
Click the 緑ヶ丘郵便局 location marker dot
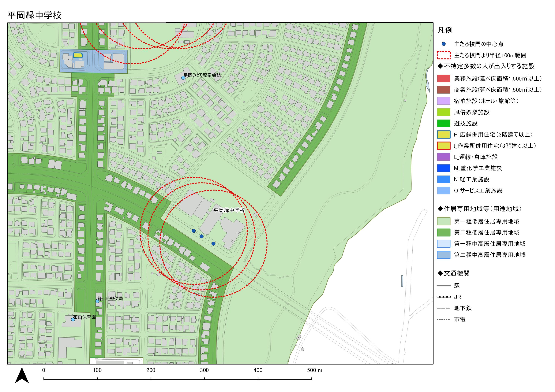click(97, 301)
